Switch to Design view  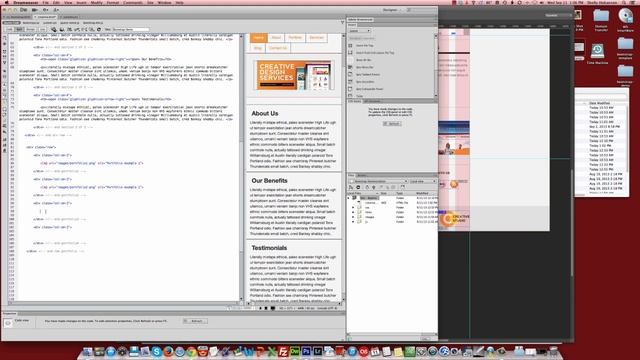tap(31, 29)
